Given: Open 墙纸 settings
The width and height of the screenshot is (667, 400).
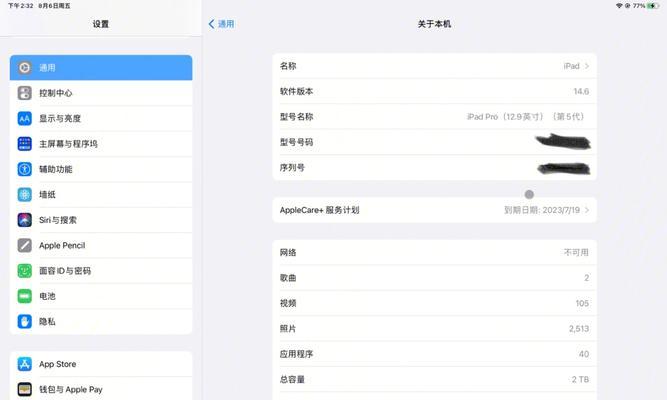Looking at the screenshot, I should point(101,194).
